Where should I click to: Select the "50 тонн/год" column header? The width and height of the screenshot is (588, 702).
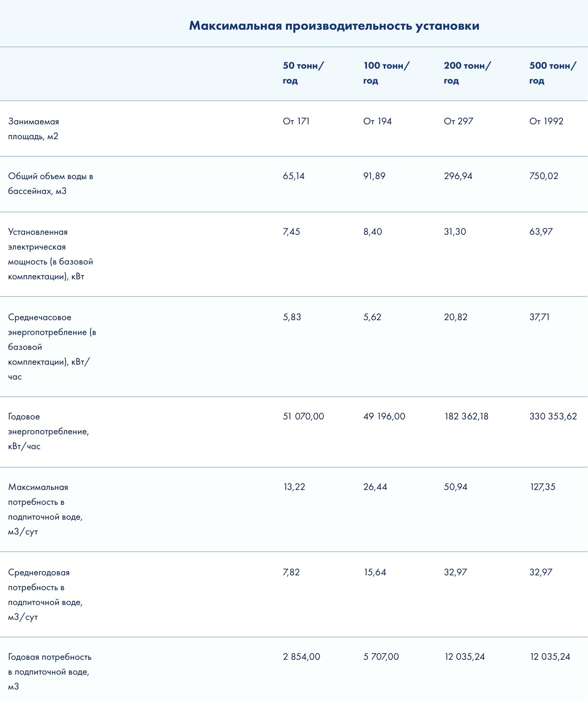(x=303, y=73)
